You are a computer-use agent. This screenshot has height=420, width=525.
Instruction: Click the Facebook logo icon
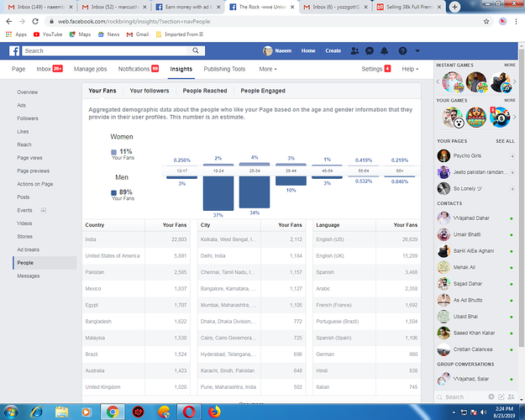pyautogui.click(x=14, y=51)
